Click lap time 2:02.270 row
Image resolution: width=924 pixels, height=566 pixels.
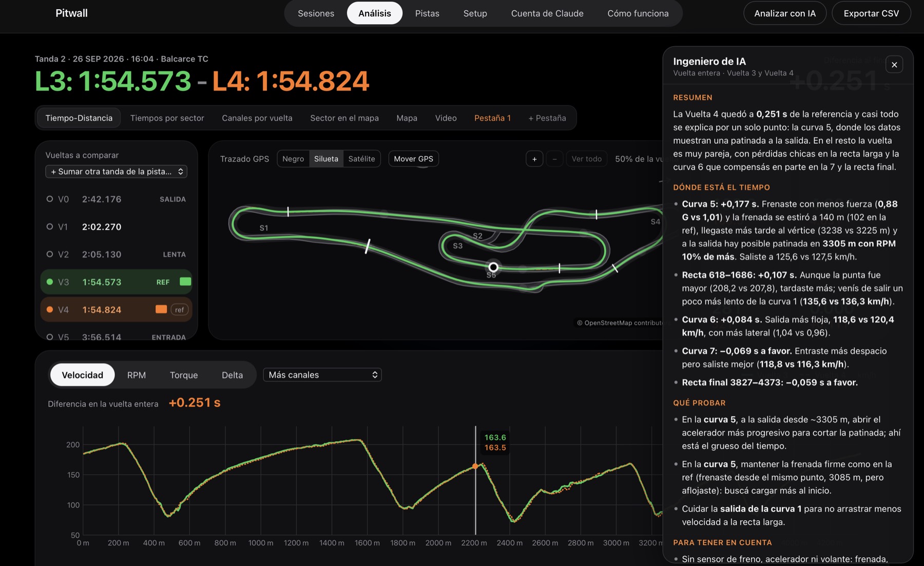tap(116, 227)
